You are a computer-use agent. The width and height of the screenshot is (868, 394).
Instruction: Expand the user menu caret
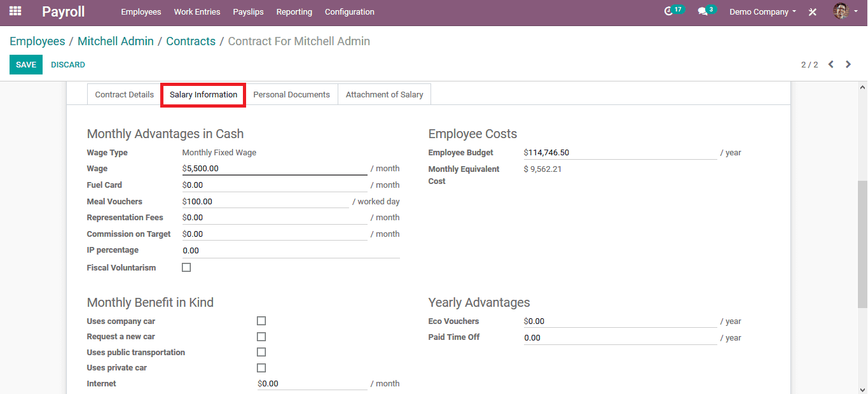(855, 11)
